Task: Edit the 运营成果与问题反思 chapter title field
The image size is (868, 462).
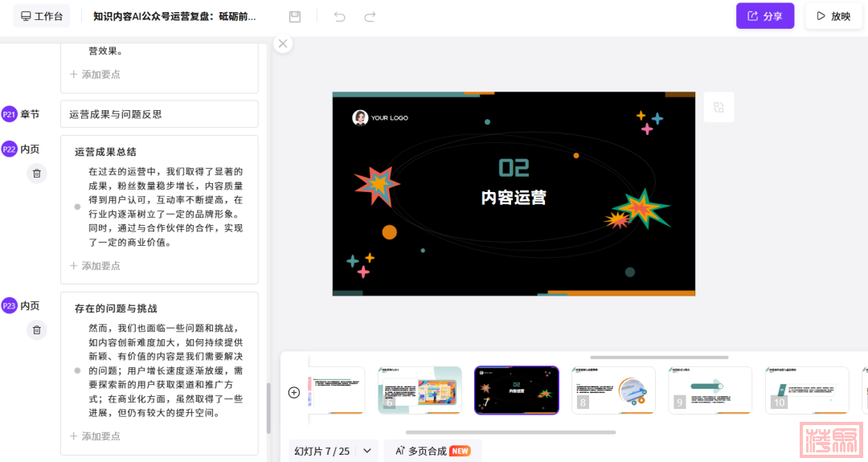Action: 159,114
